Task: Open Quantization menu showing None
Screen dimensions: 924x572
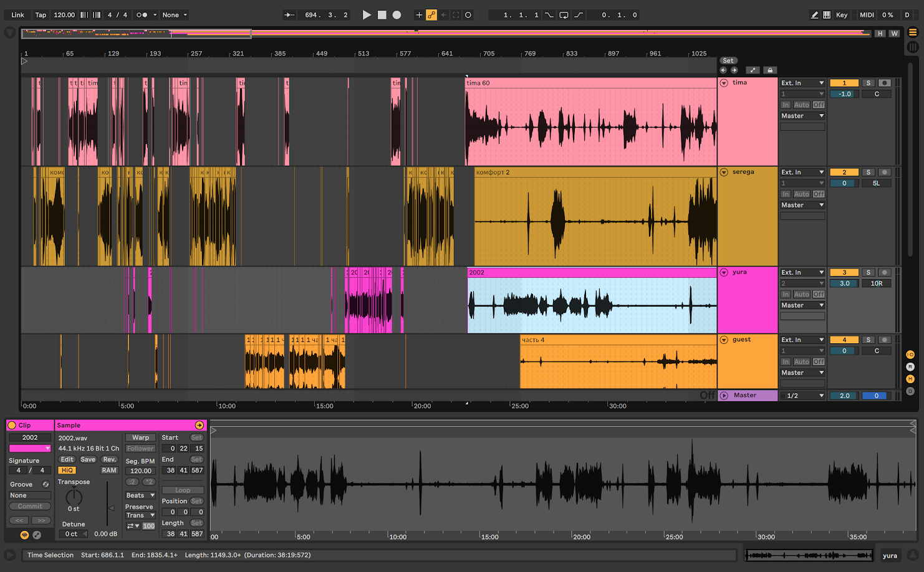Action: (175, 15)
